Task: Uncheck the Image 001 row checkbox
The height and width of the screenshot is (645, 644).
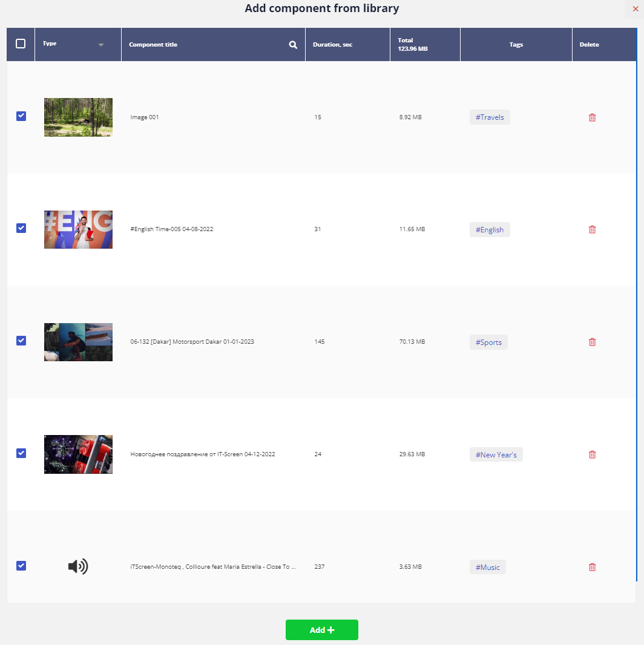Action: pos(21,116)
